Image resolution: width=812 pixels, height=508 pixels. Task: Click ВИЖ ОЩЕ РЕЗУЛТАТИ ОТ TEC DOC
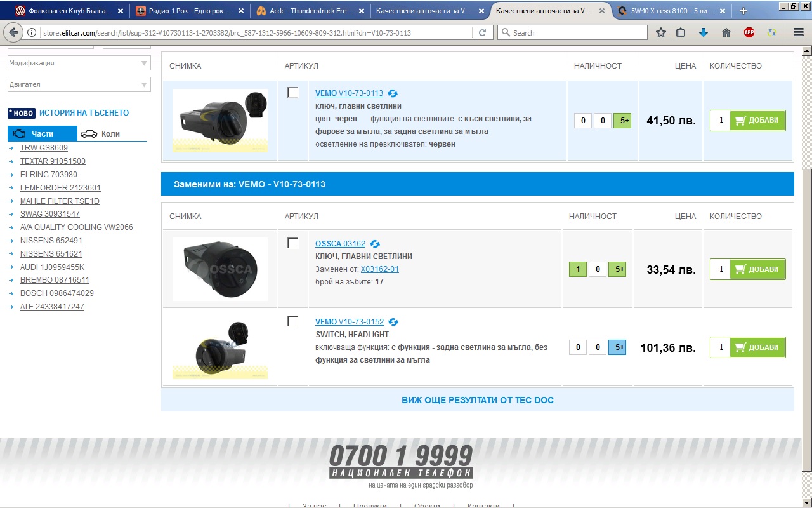point(477,400)
